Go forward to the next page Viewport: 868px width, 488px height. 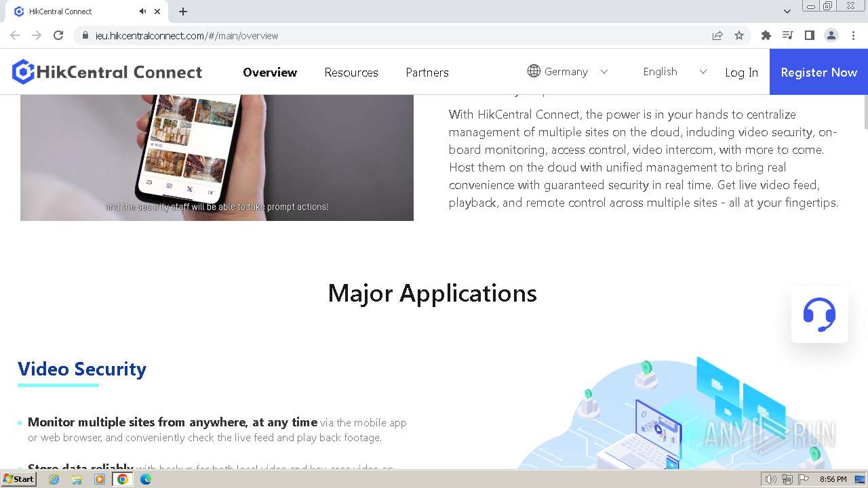(x=37, y=35)
